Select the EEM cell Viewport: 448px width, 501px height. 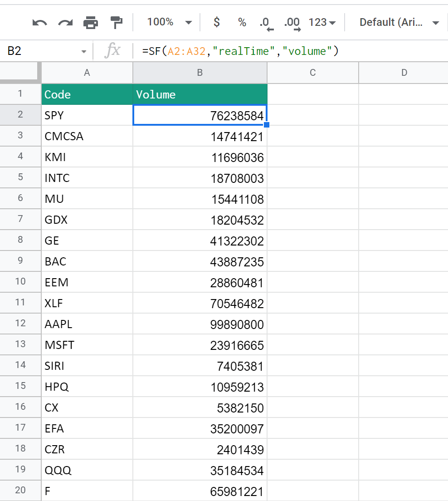(x=87, y=282)
